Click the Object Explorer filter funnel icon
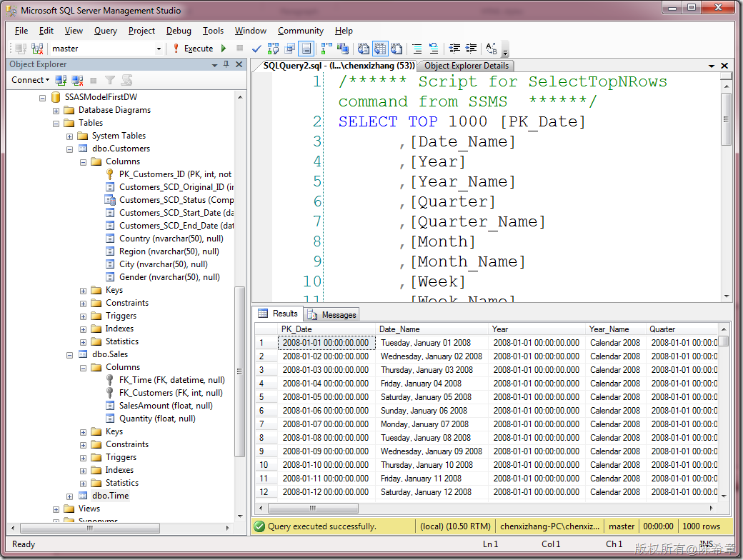 (x=110, y=80)
